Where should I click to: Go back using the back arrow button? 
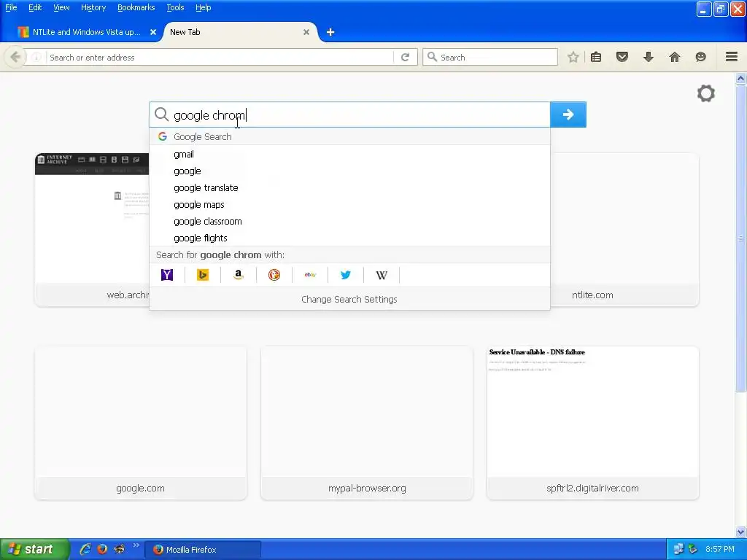tap(15, 57)
